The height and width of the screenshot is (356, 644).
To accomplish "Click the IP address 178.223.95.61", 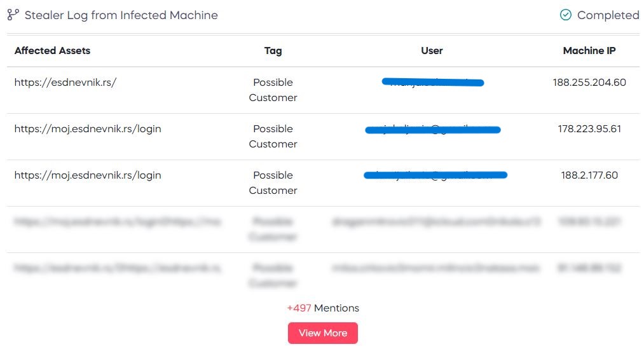I will [x=589, y=129].
